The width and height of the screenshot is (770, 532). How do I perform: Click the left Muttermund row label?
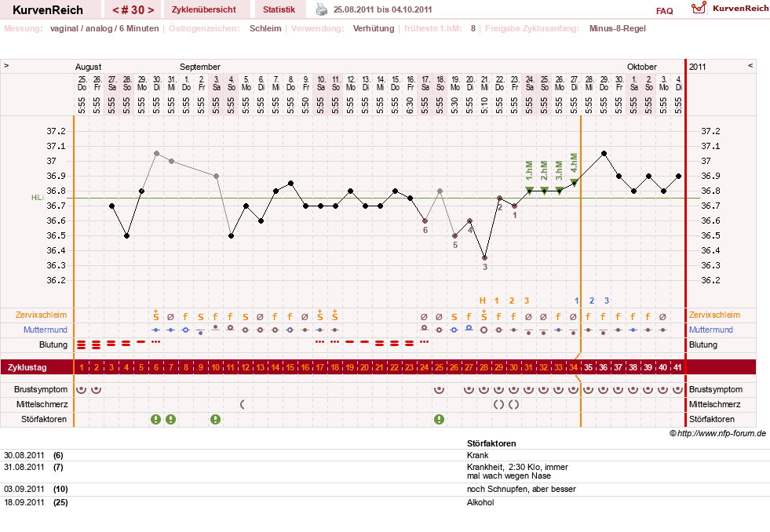46,330
